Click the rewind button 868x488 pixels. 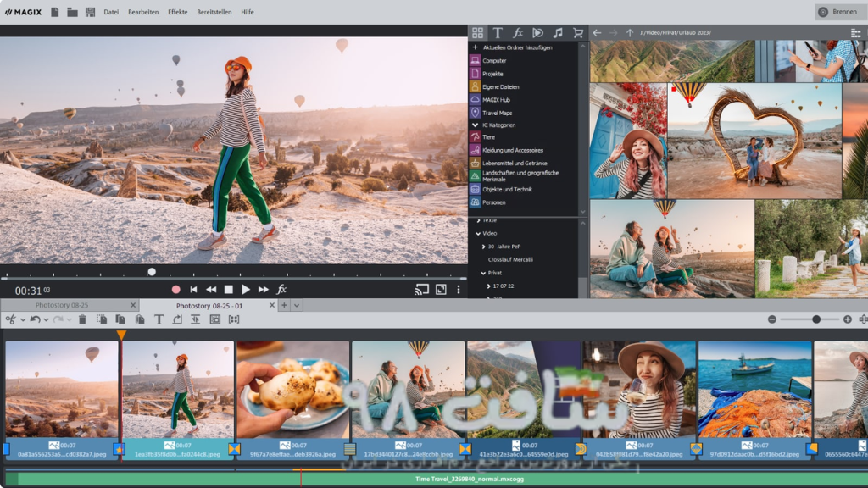(x=211, y=290)
